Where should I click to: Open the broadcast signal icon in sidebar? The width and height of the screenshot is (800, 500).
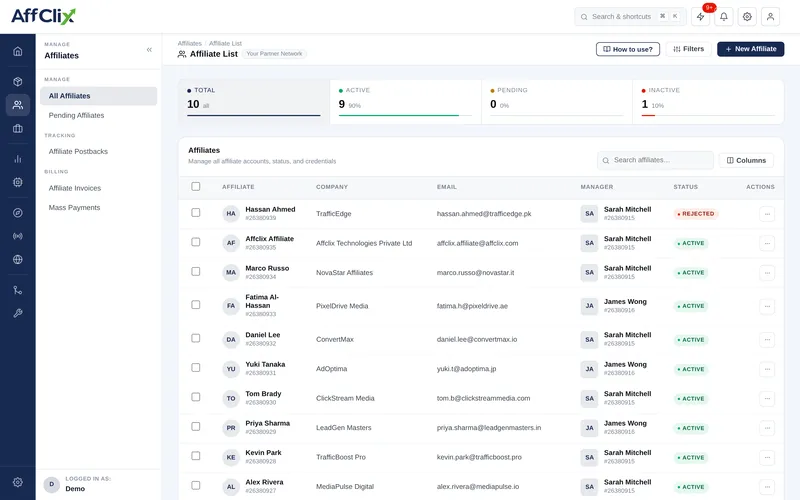(x=17, y=236)
